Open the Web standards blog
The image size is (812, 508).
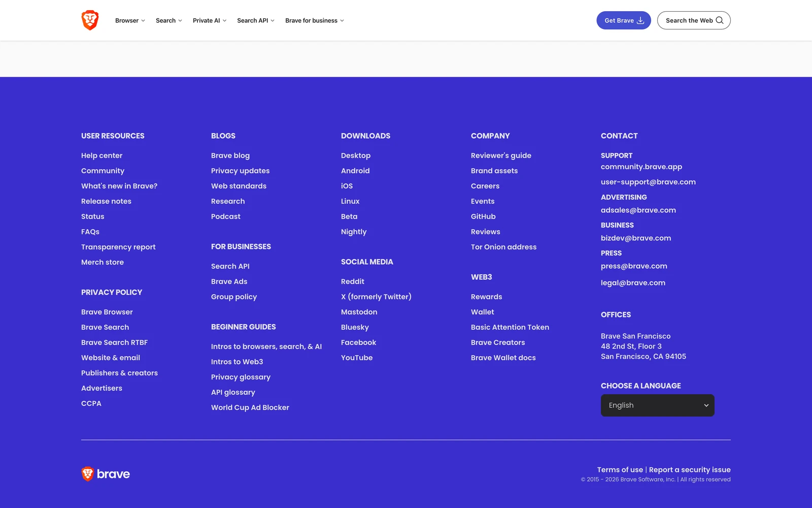[239, 186]
